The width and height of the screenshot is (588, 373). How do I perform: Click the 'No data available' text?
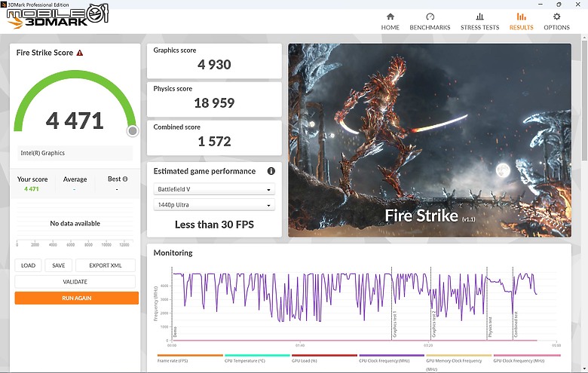(75, 224)
